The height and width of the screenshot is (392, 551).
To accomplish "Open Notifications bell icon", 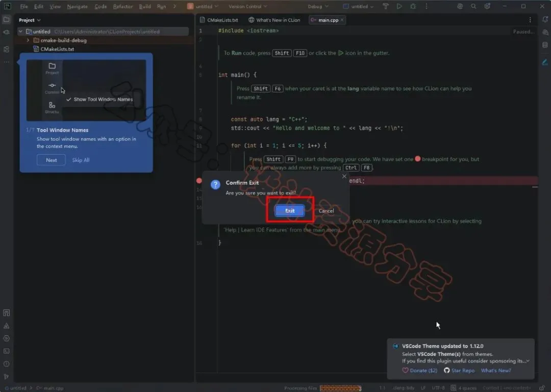I will coord(545,20).
